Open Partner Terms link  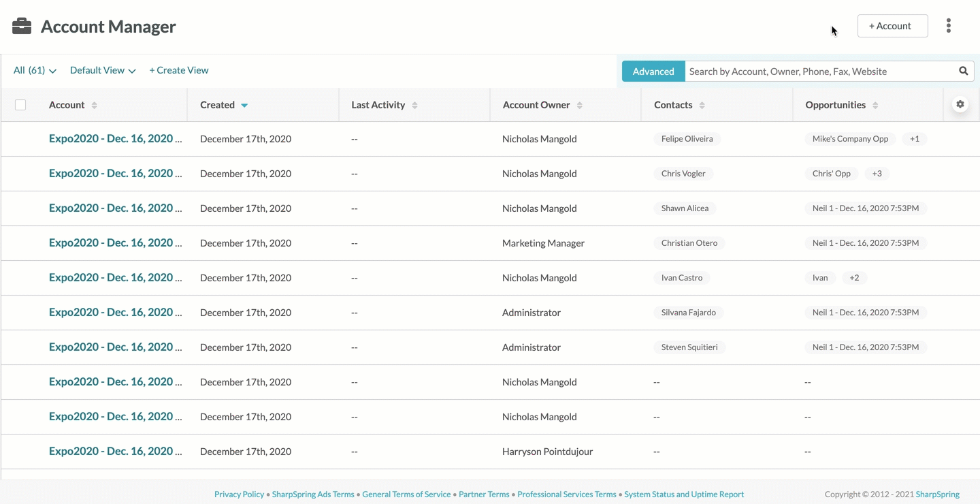click(x=484, y=494)
